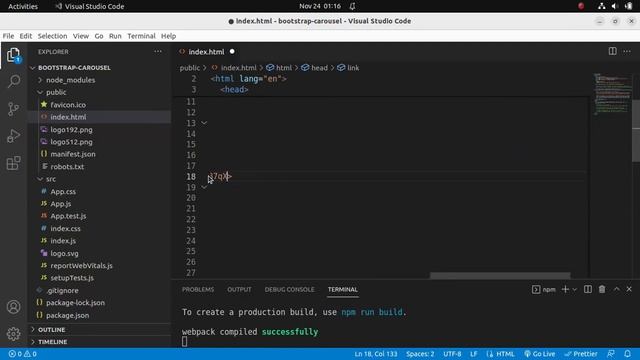Close the terminal panel
640x360 pixels.
click(629, 289)
